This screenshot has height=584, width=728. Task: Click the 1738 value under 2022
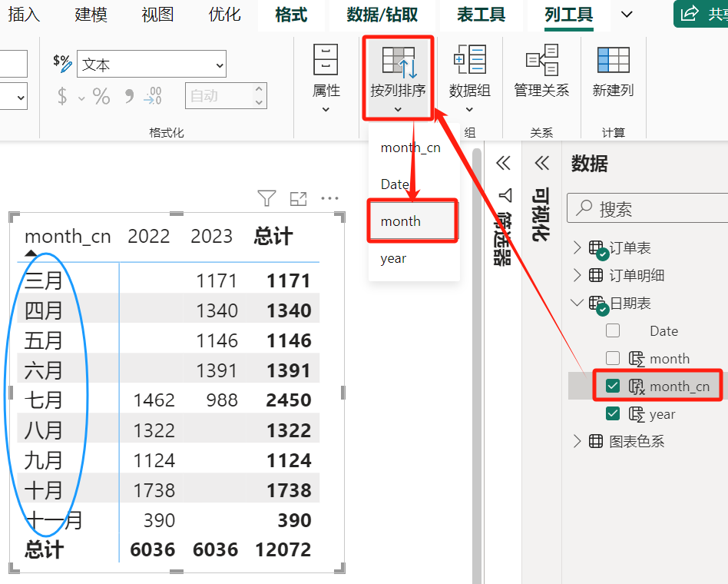click(154, 490)
